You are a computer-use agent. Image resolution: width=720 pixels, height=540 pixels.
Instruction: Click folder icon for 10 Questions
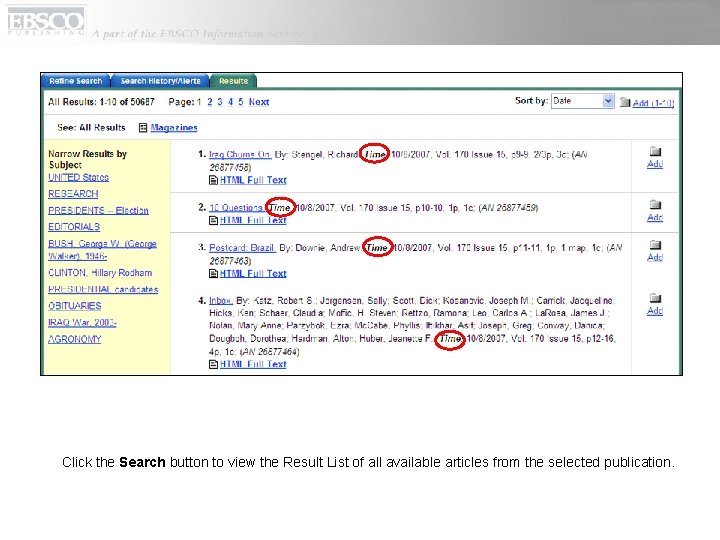(x=655, y=204)
